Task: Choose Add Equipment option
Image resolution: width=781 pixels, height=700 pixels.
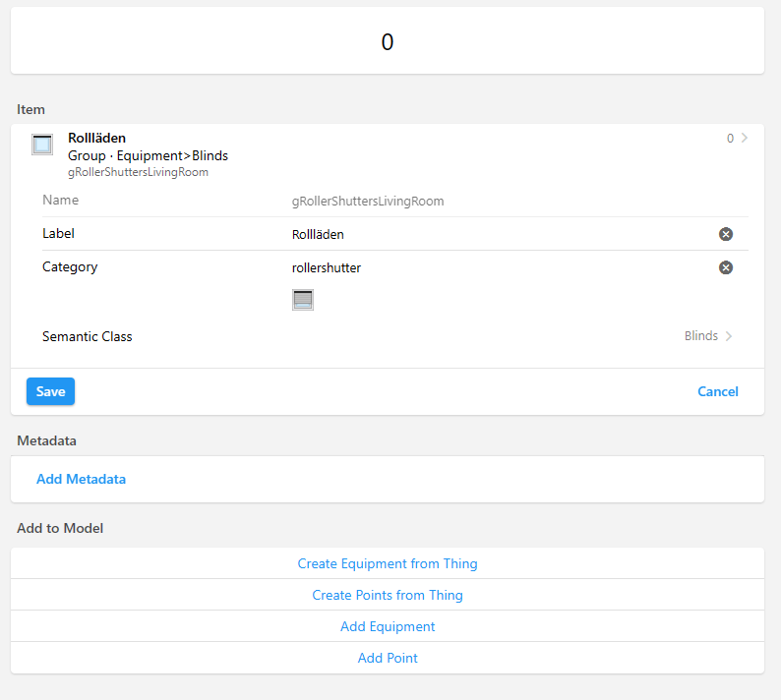Action: (388, 626)
